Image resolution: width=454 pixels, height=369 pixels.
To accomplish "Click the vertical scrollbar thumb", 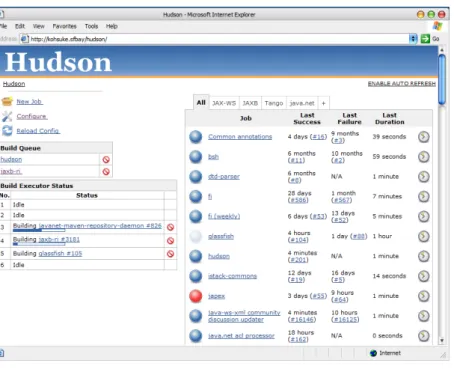I will (x=442, y=79).
